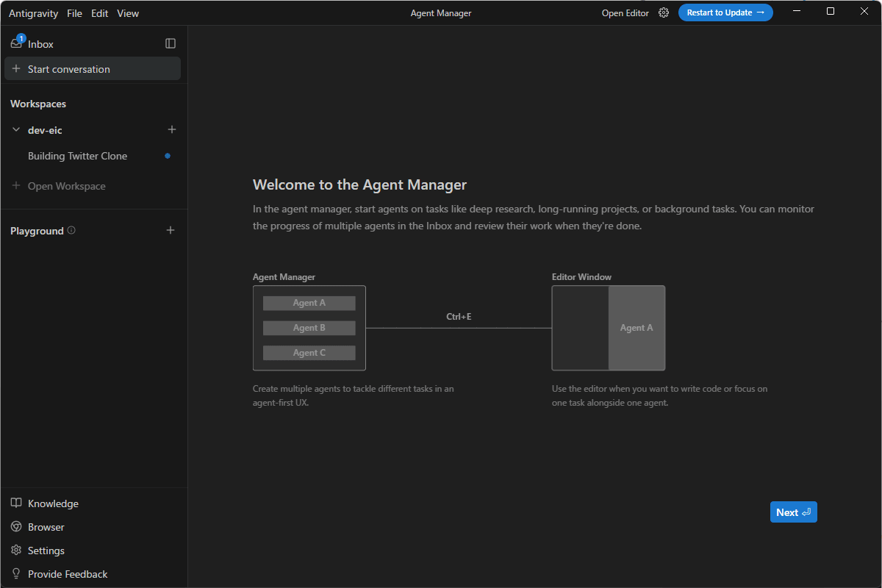Open the View menu
882x588 pixels.
click(127, 12)
